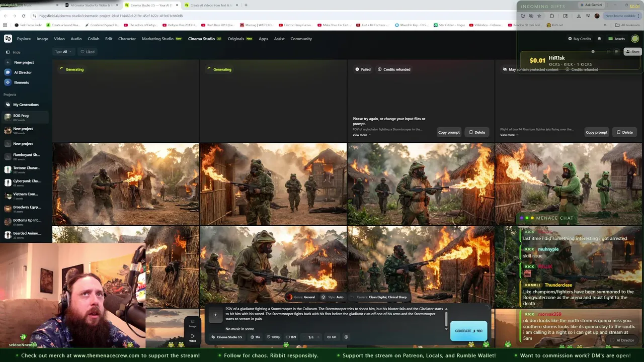Click the Ask Gemini button
Viewport: 644px width, 362px height.
[591, 5]
